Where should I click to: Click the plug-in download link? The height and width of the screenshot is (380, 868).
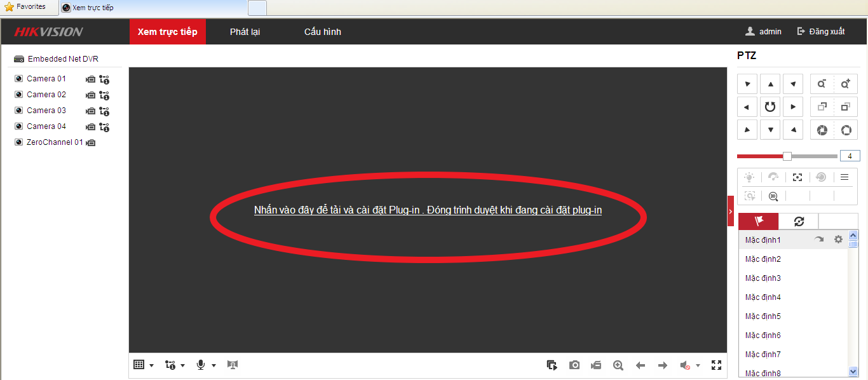tap(428, 210)
